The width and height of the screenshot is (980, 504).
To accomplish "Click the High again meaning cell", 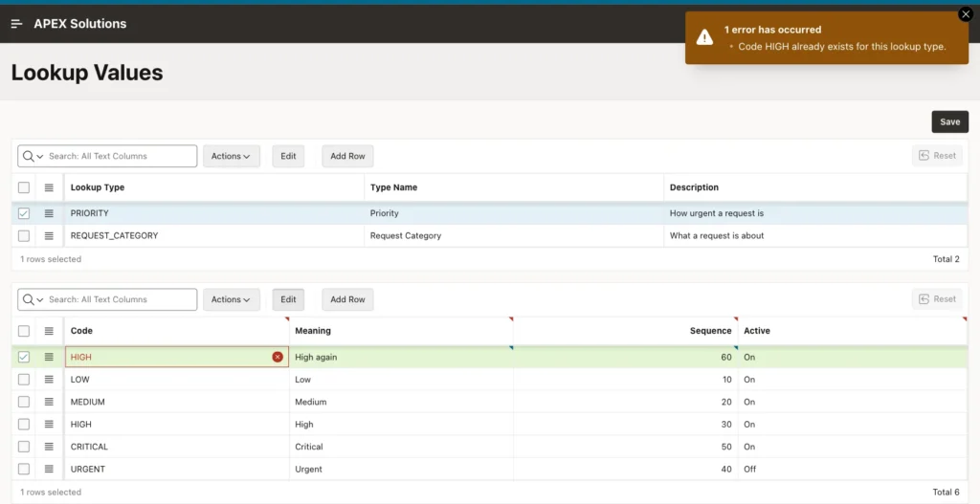I will pyautogui.click(x=401, y=358).
